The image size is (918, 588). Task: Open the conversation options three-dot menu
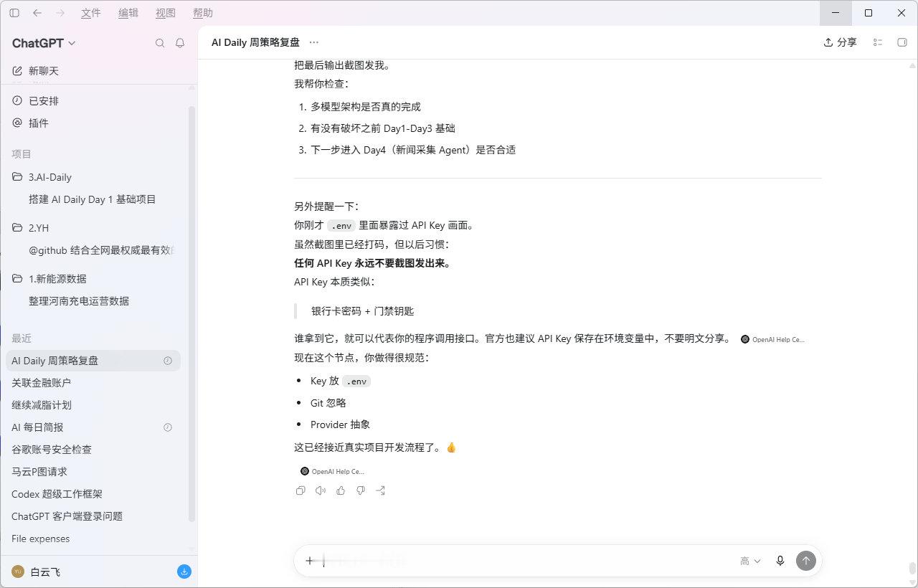coord(314,42)
